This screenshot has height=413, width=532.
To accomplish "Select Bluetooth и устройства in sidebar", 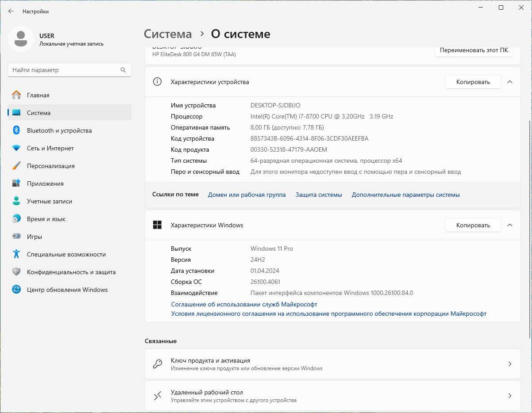I will (x=69, y=130).
